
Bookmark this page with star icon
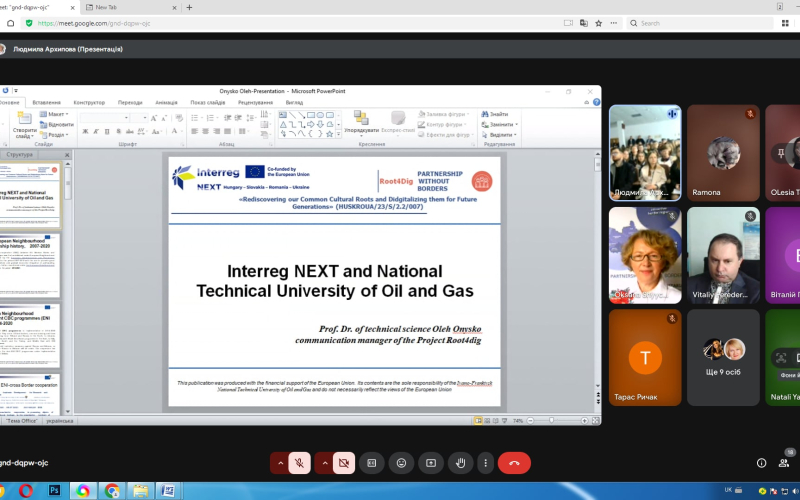(x=598, y=23)
